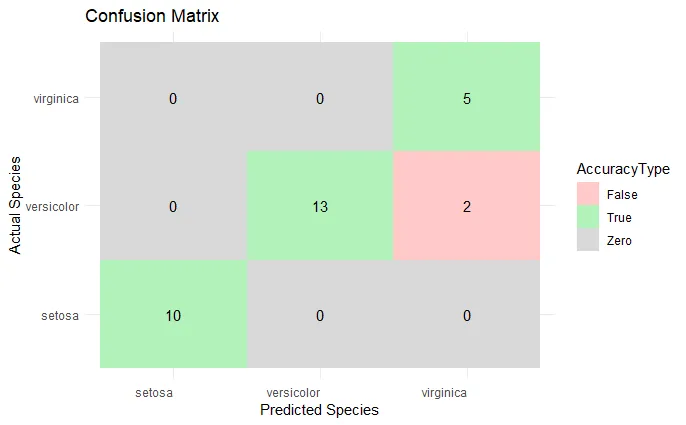Image resolution: width=686 pixels, height=425 pixels.
Task: Select the cell showing value 10
Action: point(173,315)
